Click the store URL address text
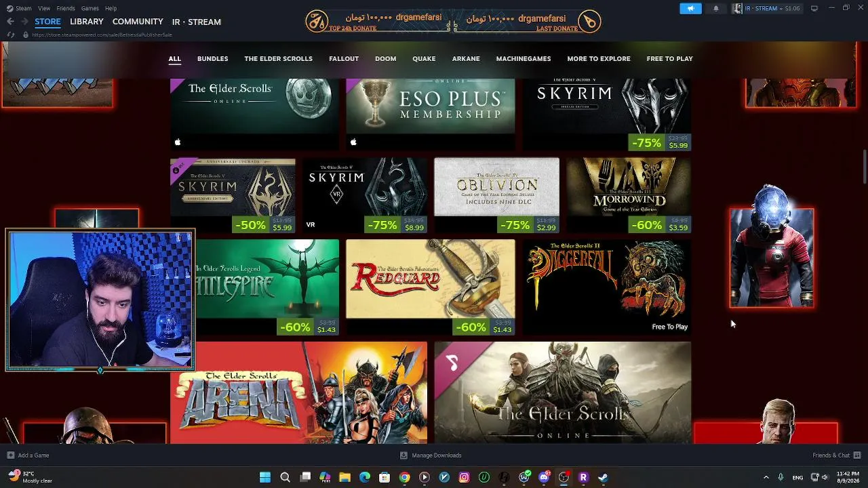The image size is (868, 488). 102,35
